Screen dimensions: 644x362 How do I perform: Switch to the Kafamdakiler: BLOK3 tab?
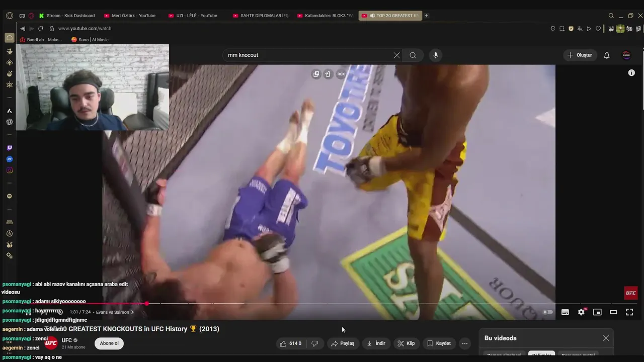click(325, 16)
